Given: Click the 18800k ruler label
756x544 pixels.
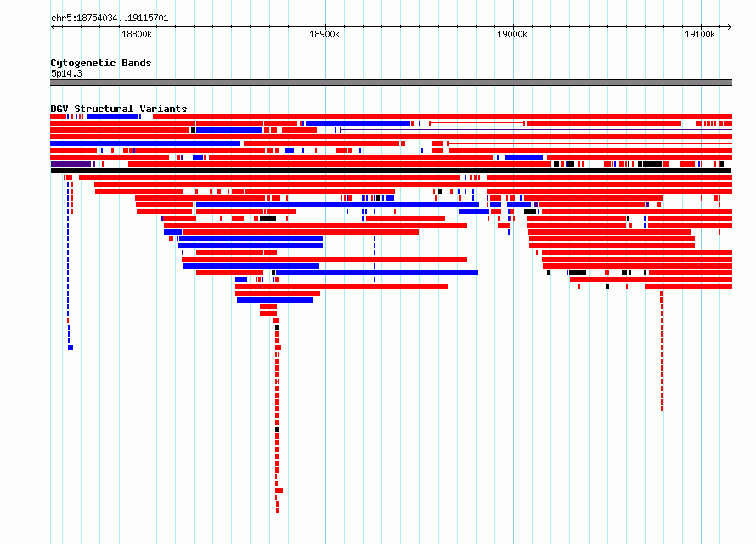Looking at the screenshot, I should click(137, 34).
